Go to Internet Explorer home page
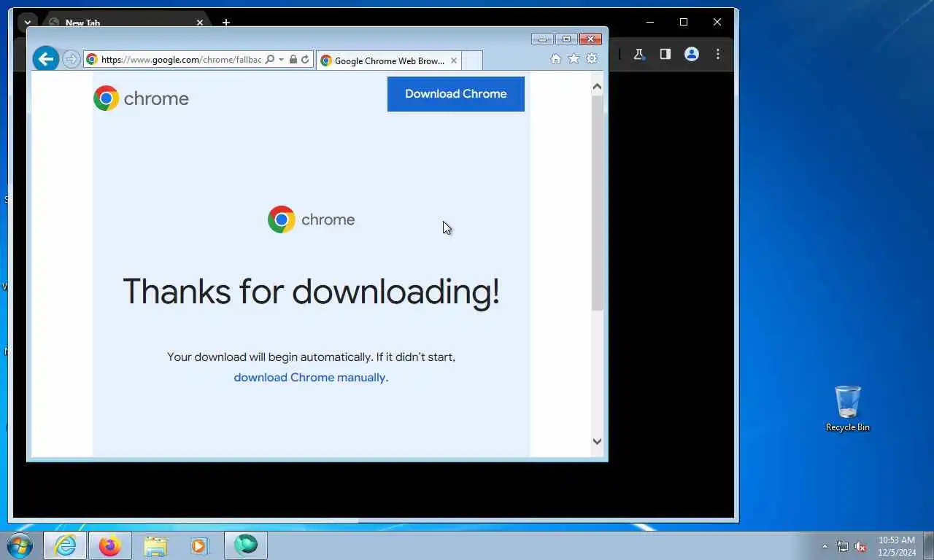The width and height of the screenshot is (934, 560). [556, 59]
